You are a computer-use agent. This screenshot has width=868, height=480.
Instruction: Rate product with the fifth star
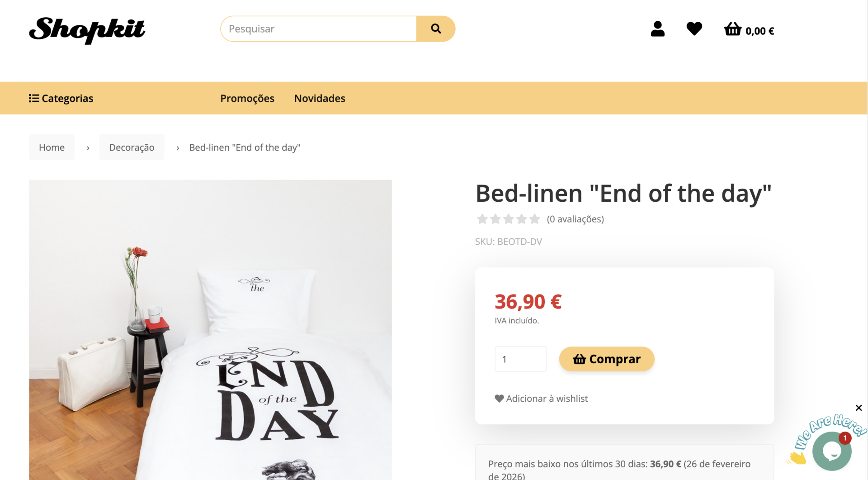pyautogui.click(x=535, y=219)
